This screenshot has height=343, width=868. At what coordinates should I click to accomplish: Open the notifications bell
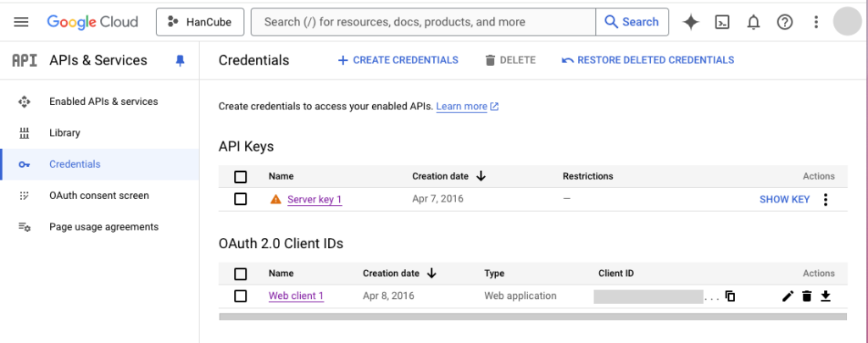tap(754, 22)
